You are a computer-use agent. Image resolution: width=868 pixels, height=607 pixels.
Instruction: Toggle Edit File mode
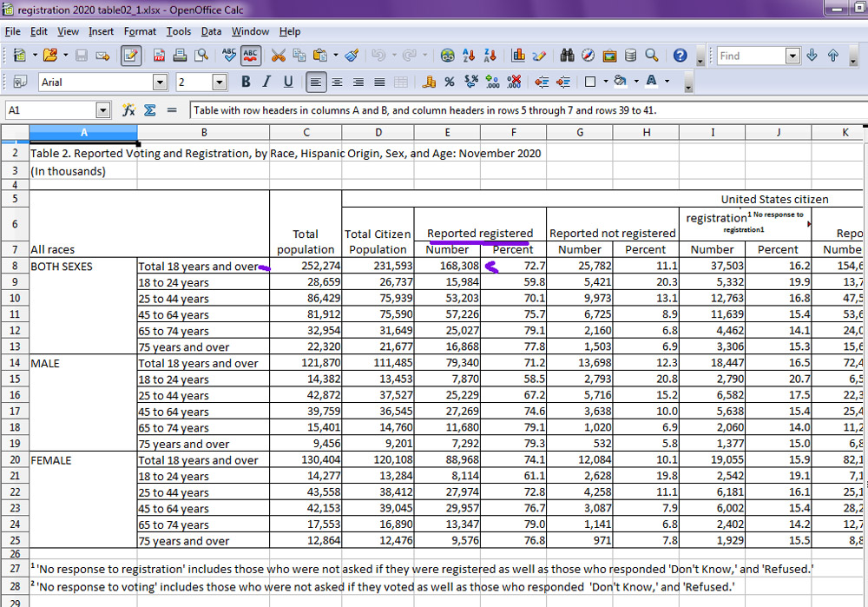click(x=131, y=56)
